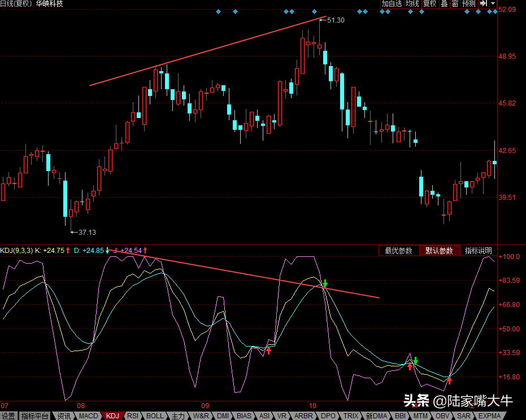Select 默认参数 default parameters
Viewport: 526px width, 420px height.
439,251
